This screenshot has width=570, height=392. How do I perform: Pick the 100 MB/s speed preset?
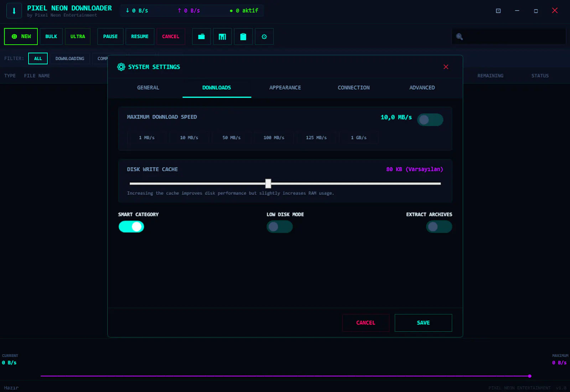pyautogui.click(x=274, y=138)
